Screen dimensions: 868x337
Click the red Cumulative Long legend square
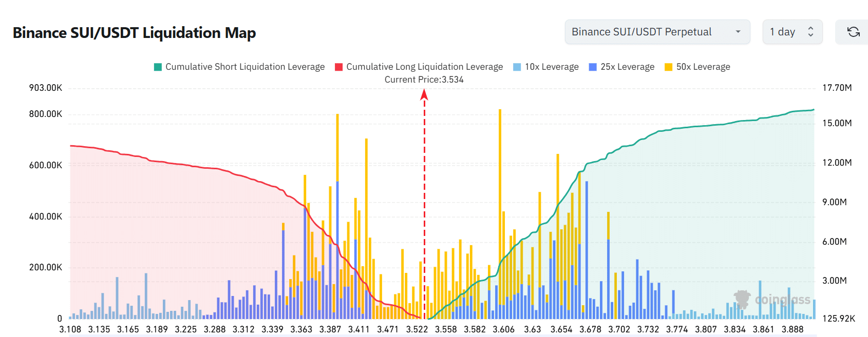coord(339,67)
